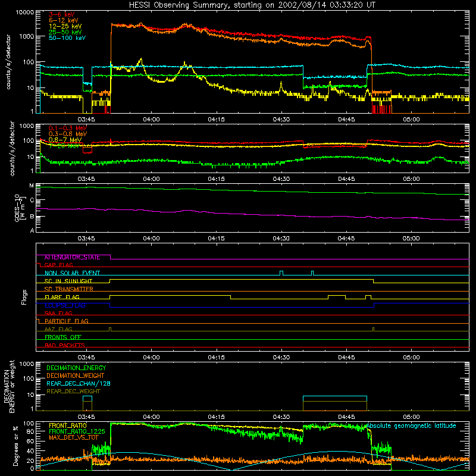
Task: Click the SAA_FLAG label
Action: tap(58, 313)
